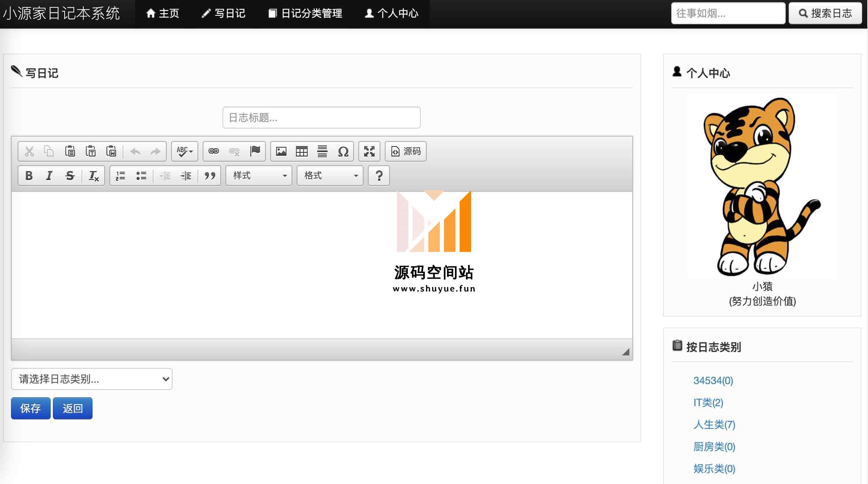Open special characters with Omega icon
Image resolution: width=868 pixels, height=484 pixels.
pyautogui.click(x=343, y=151)
